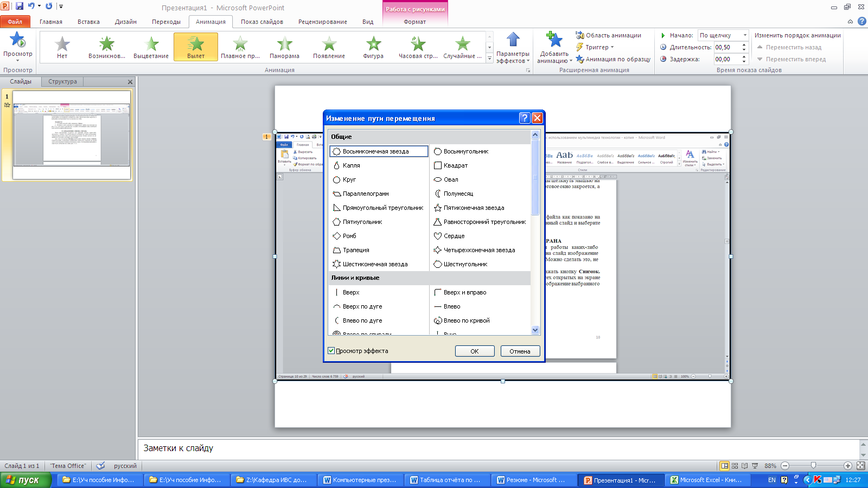Screen dimensions: 868x488
Task: Select the highlighted Вылет animation effect
Action: 196,47
